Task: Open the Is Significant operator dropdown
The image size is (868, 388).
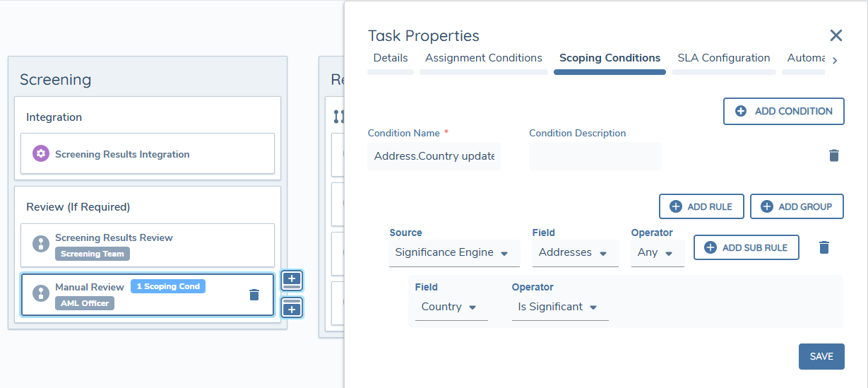Action: [559, 307]
